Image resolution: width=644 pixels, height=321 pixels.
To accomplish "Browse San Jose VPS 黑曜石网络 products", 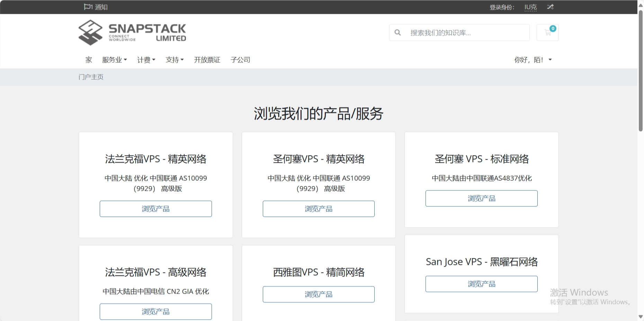I will point(481,284).
